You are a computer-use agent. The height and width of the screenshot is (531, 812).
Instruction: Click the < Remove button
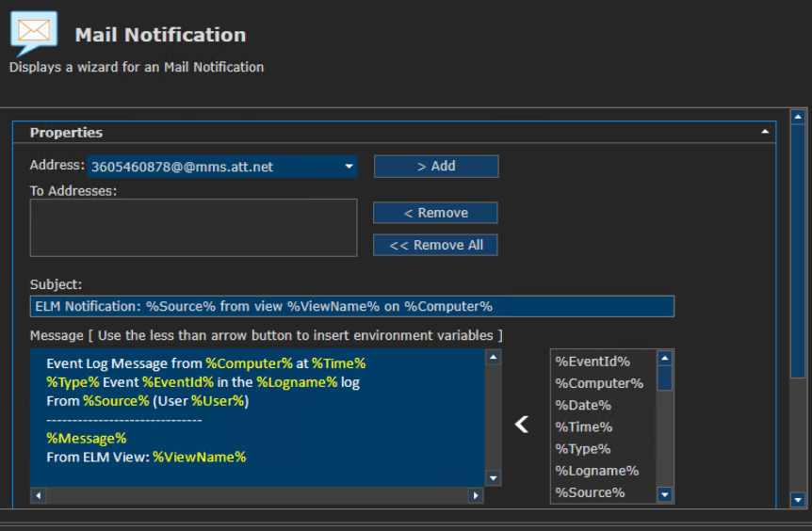(435, 213)
